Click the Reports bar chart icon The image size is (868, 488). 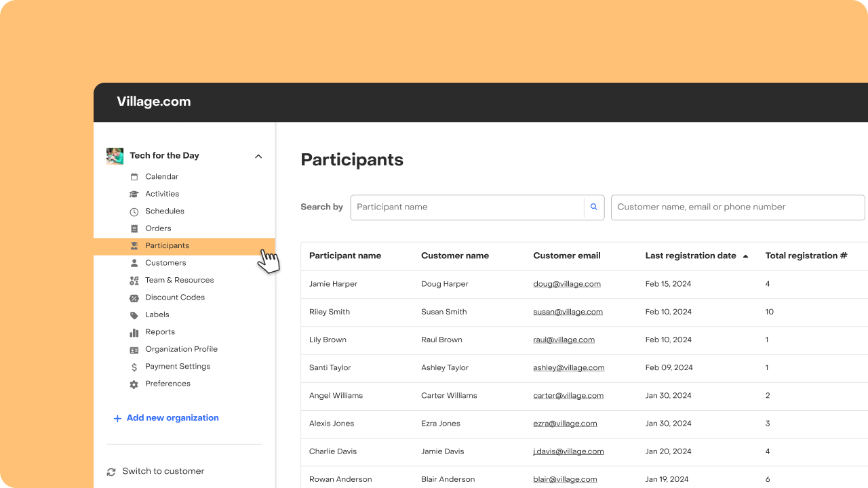click(134, 332)
